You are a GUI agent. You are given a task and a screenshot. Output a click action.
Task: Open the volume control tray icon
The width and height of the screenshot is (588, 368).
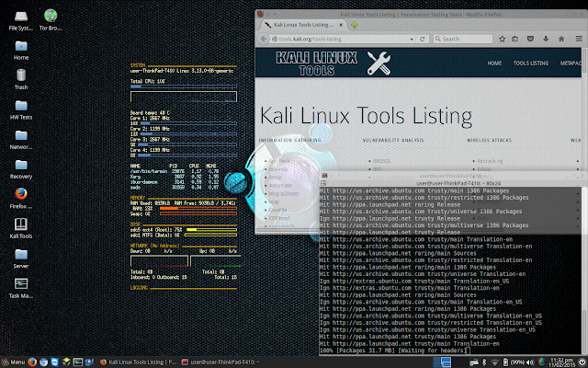tap(530, 362)
